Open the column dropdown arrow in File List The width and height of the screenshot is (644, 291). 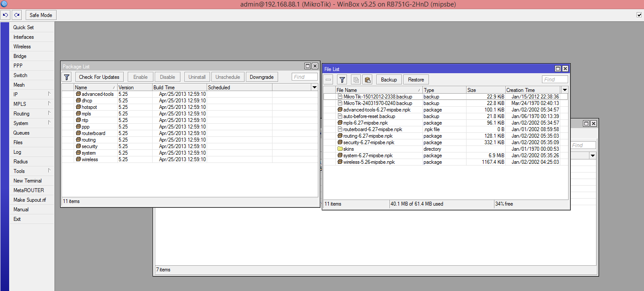[565, 90]
